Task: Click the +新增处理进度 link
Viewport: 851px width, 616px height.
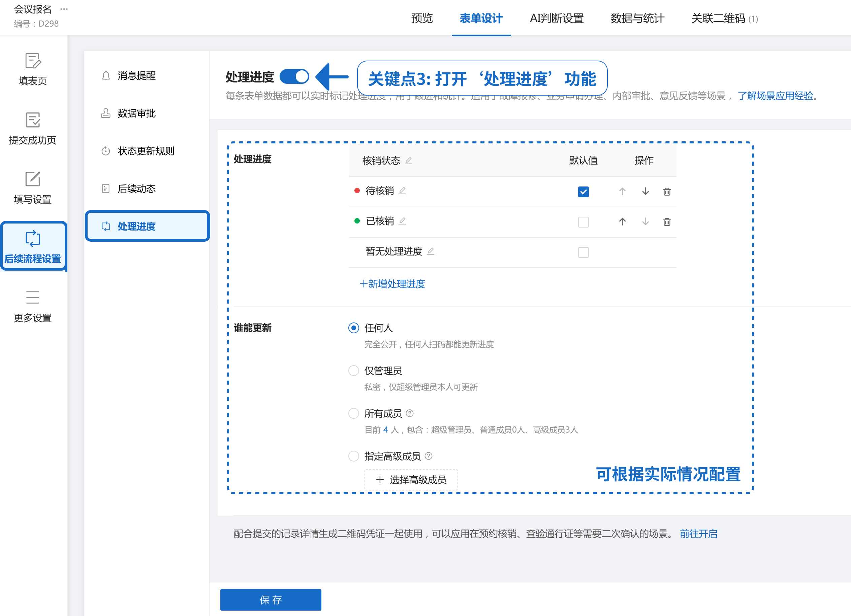Action: pyautogui.click(x=392, y=284)
